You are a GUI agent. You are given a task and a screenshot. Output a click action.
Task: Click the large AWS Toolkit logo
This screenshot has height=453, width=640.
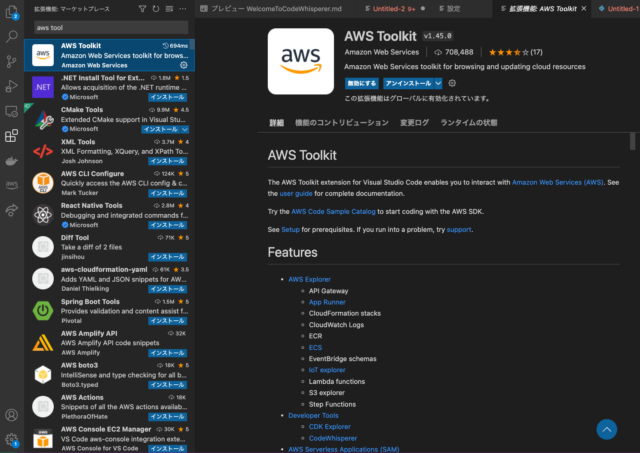(301, 61)
